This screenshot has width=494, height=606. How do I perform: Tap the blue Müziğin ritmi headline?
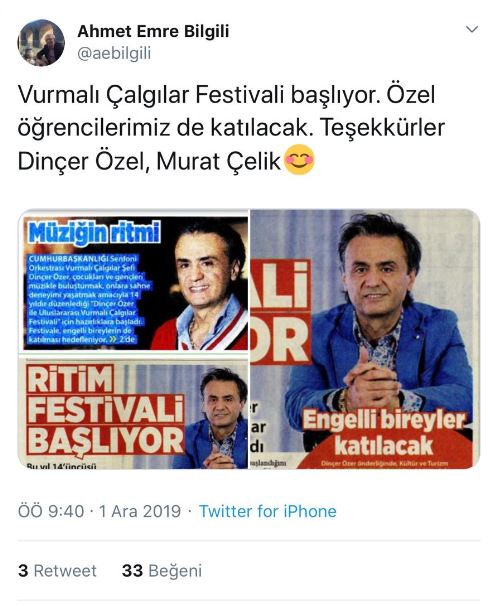tap(94, 233)
